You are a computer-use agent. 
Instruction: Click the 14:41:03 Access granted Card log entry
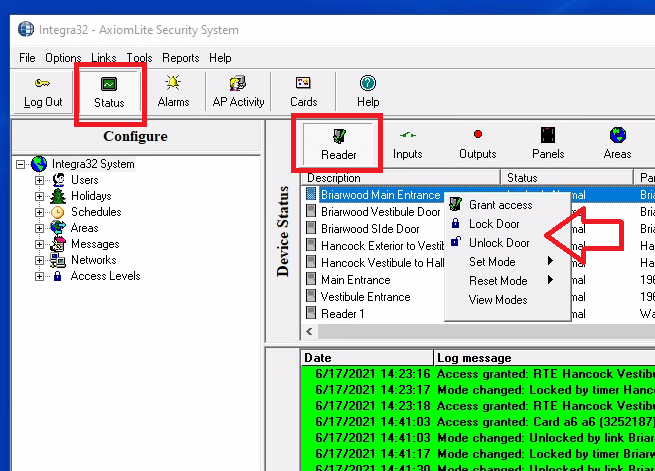tap(478, 422)
